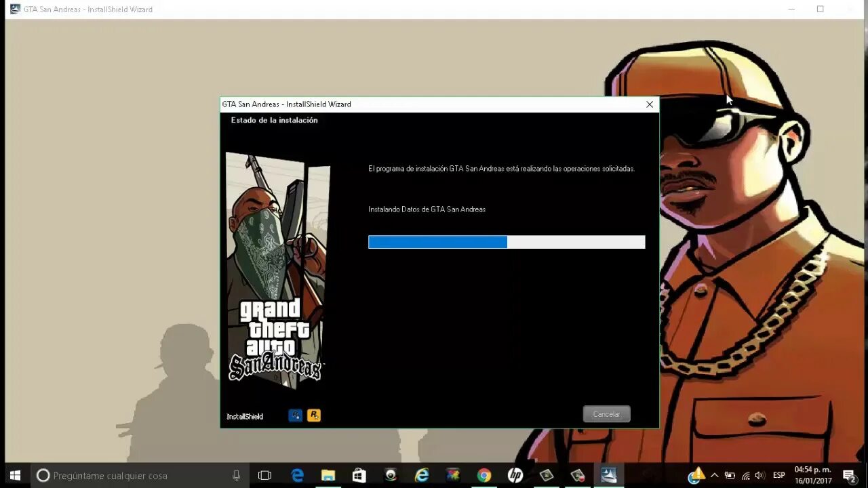Open the Windows Start menu
This screenshot has width=868, height=488.
tap(15, 475)
